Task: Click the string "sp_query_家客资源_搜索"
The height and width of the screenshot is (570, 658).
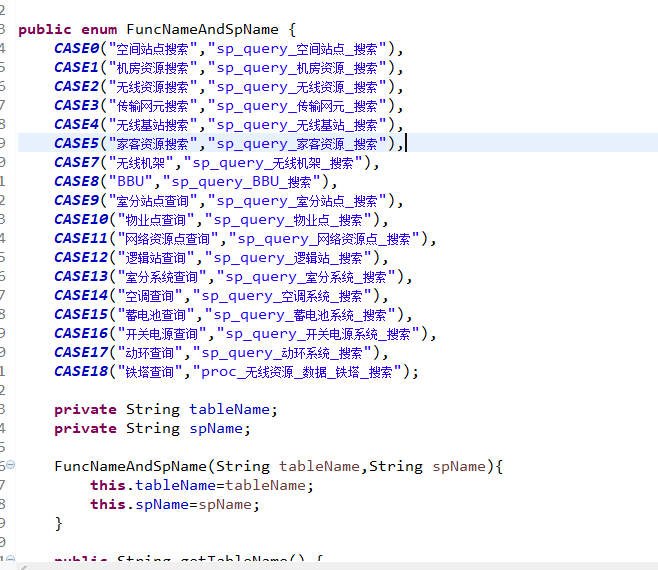Action: pyautogui.click(x=297, y=144)
